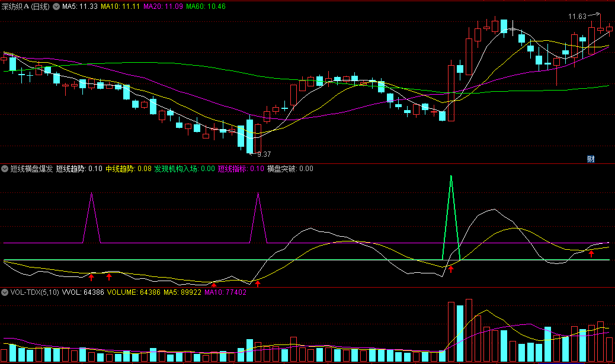
Task: Click the MA5: 11.33 label
Action: 79,7
